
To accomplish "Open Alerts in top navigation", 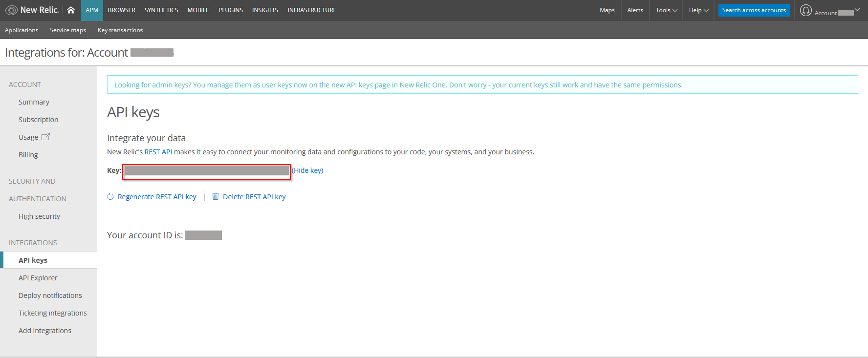I will (635, 10).
